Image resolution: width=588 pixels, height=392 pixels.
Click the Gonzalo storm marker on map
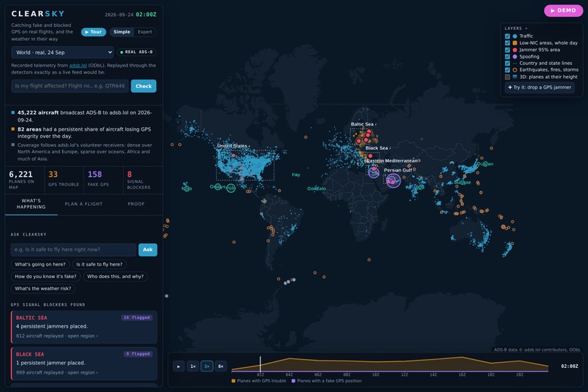click(317, 188)
